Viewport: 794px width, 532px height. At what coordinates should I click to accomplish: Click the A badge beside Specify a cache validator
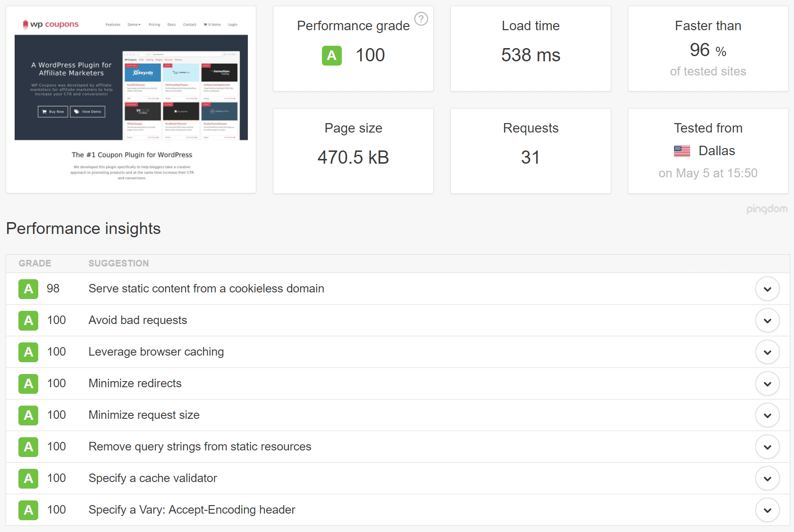pos(28,478)
